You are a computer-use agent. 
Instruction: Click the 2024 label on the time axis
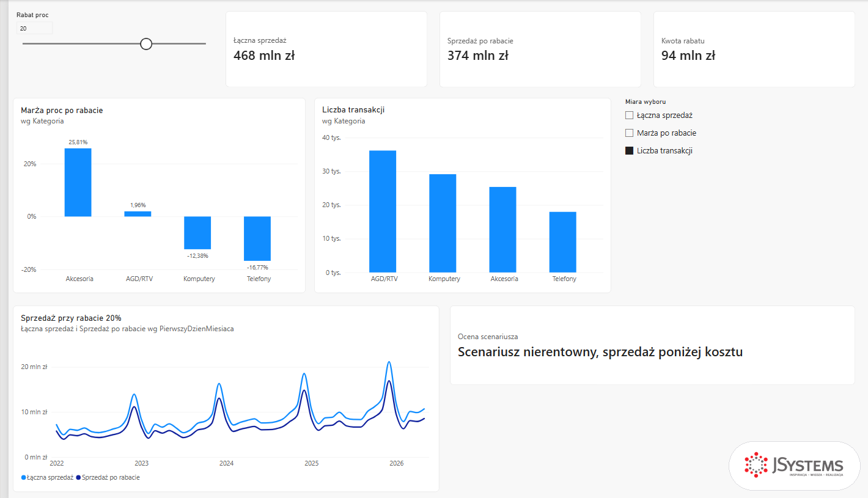(226, 463)
